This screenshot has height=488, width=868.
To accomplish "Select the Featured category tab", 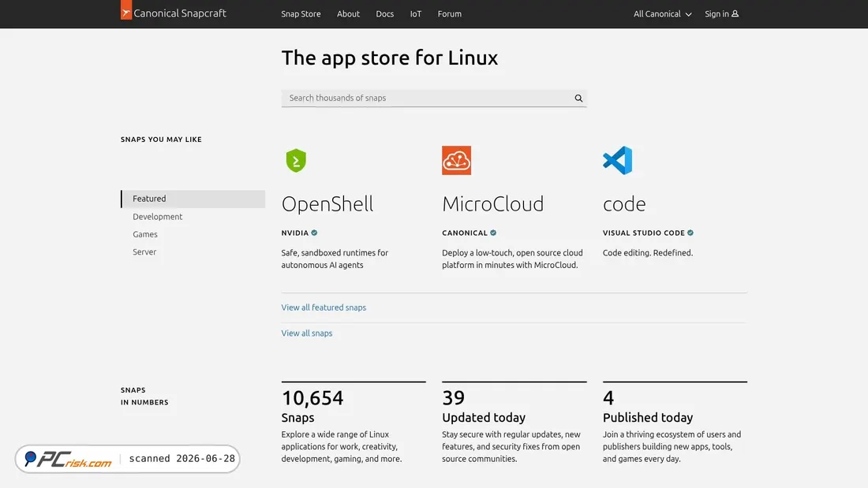I will 193,199.
